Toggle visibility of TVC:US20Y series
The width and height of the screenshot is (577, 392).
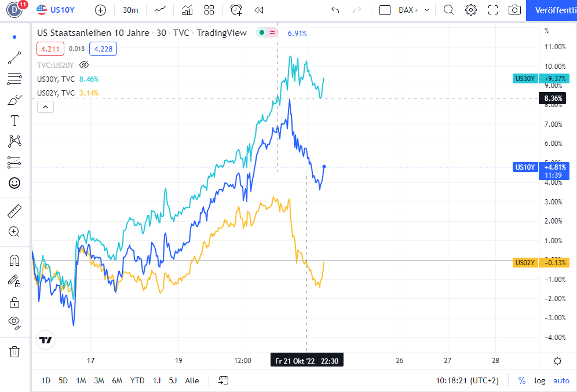click(84, 65)
